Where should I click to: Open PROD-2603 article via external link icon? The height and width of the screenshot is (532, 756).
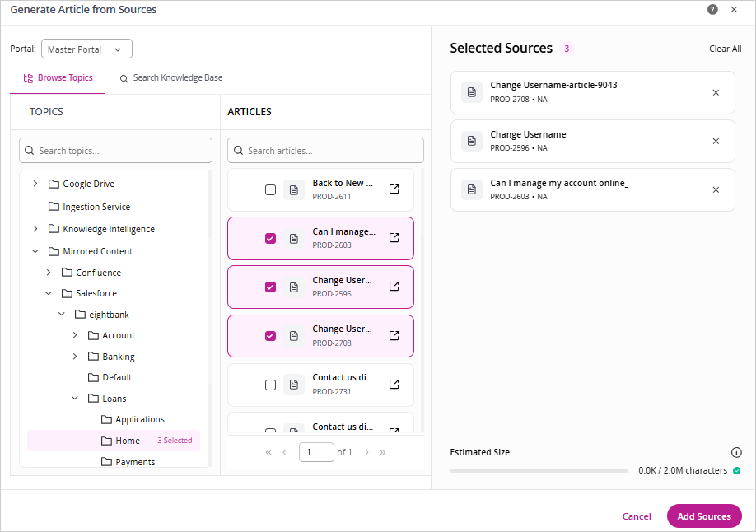pos(394,238)
